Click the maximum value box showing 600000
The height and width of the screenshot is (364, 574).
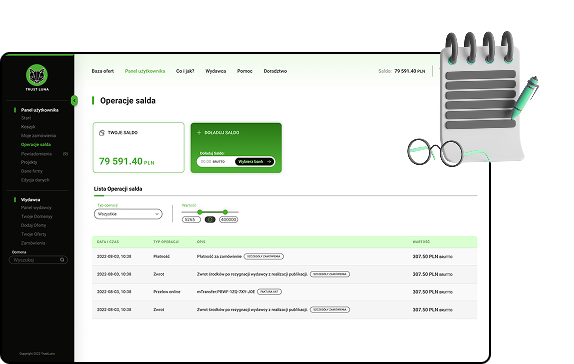click(x=228, y=219)
